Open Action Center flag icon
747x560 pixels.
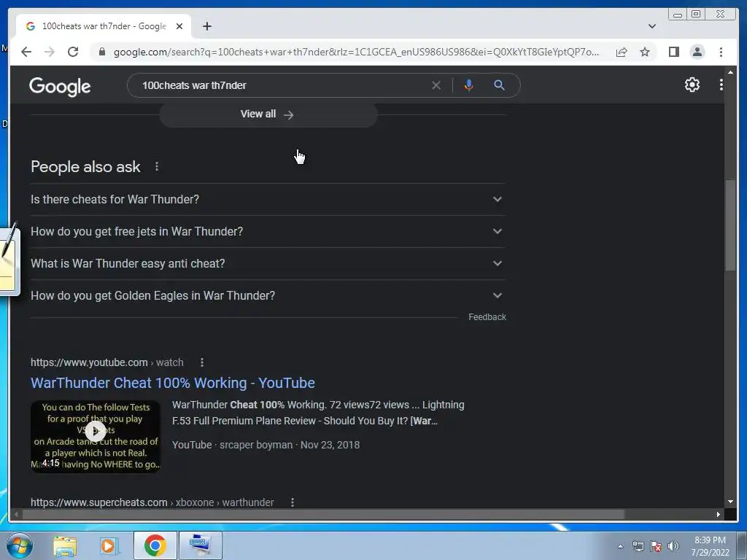tap(656, 546)
